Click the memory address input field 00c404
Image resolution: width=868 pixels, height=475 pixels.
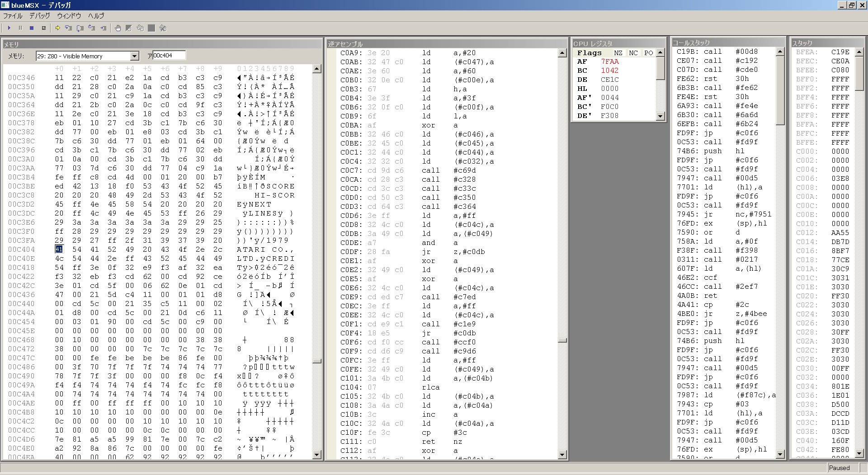[x=169, y=56]
